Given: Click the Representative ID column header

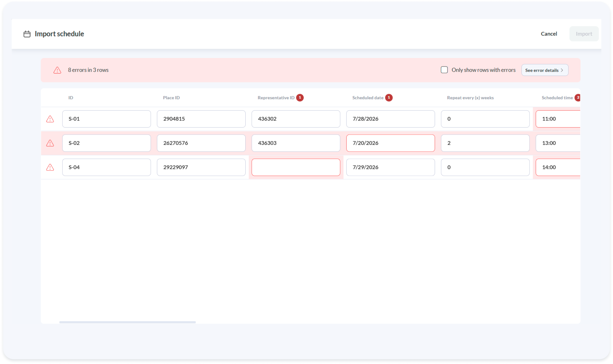Looking at the screenshot, I should pos(276,98).
